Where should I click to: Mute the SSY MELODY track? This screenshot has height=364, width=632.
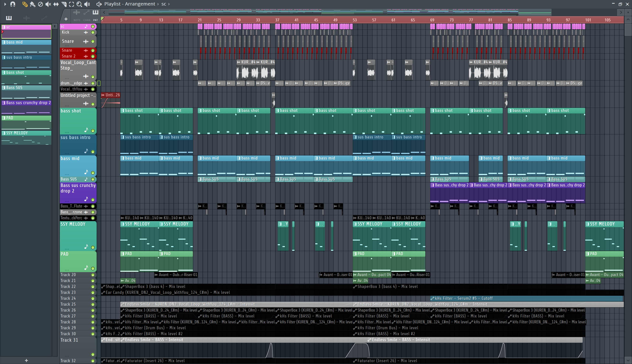(93, 248)
